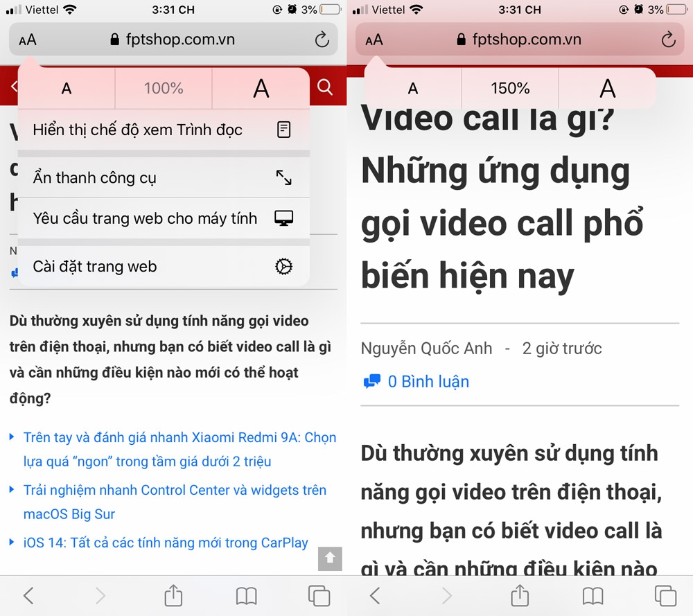
Task: Decrease font size with small A in left menu
Action: 67,89
